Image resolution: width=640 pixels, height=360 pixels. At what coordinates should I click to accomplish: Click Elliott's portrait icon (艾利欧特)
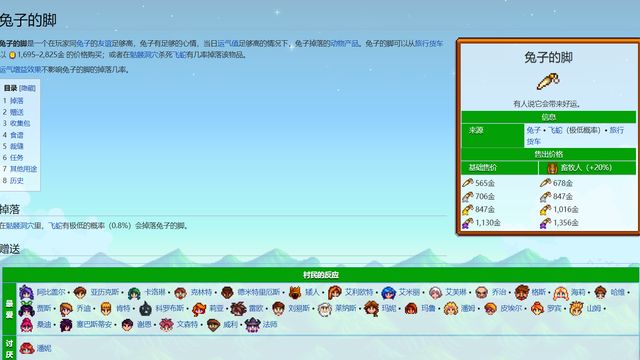(334, 292)
